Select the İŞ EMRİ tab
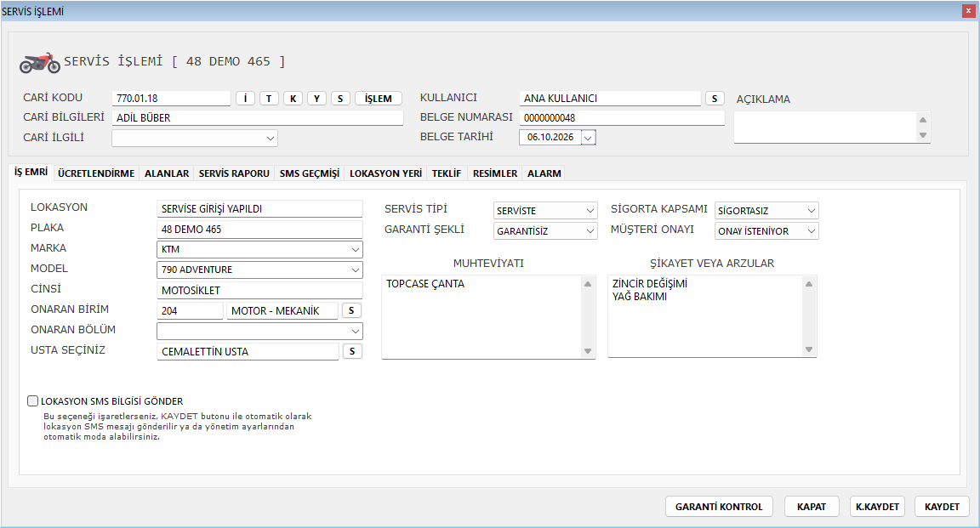980x528 pixels. tap(31, 172)
